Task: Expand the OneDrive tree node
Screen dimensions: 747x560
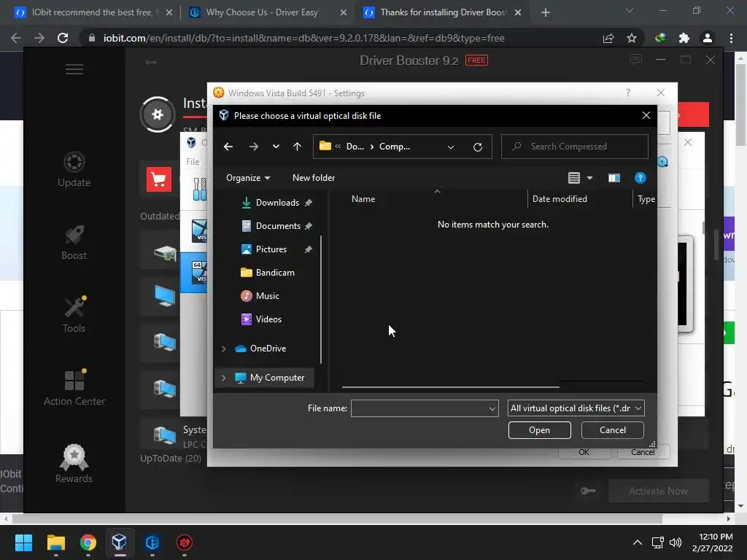Action: 223,349
